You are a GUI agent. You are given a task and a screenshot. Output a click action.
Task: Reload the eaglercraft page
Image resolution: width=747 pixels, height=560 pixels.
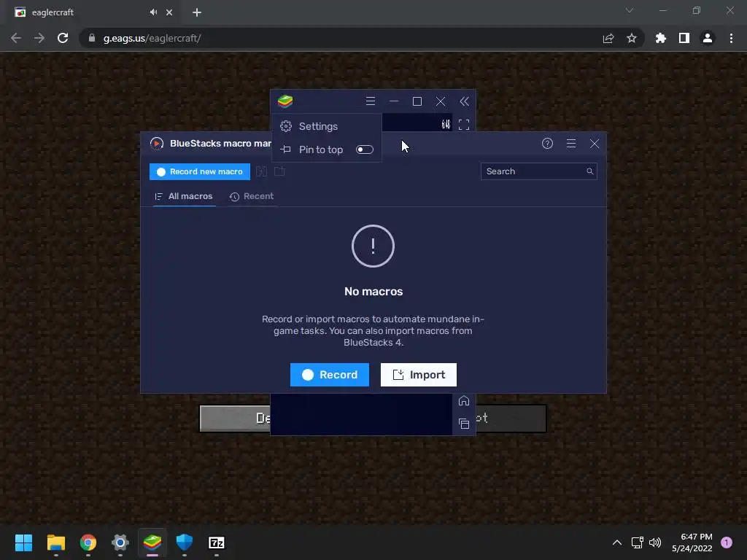coord(63,38)
